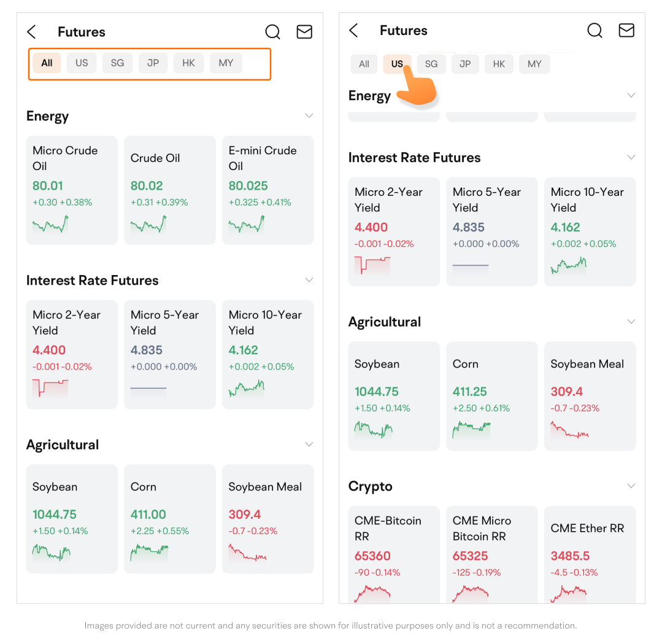Tap the back arrow on left Futures screen
Viewport: 662px width, 644px height.
tap(32, 32)
